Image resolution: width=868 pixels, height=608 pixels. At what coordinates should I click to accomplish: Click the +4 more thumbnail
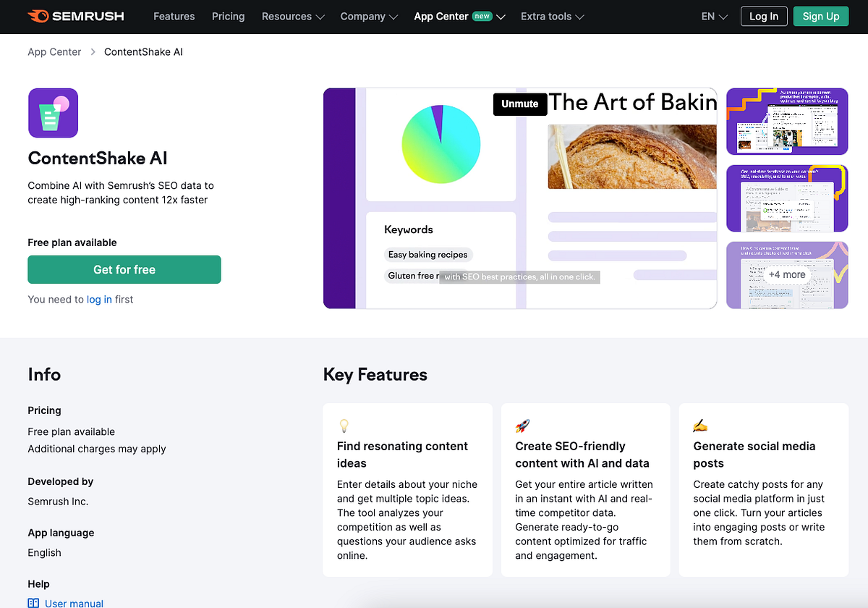(x=787, y=275)
